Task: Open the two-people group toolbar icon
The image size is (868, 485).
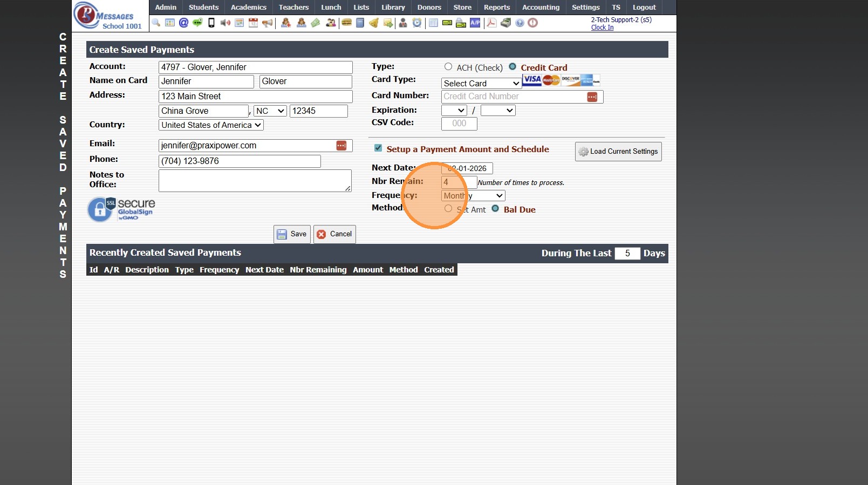Action: 331,23
